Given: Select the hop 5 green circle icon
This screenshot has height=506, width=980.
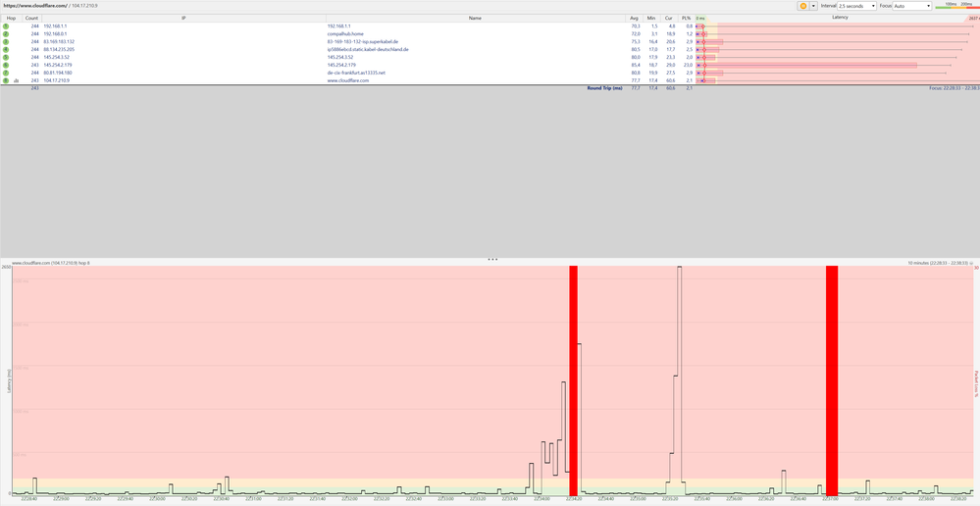Looking at the screenshot, I should (x=6, y=57).
